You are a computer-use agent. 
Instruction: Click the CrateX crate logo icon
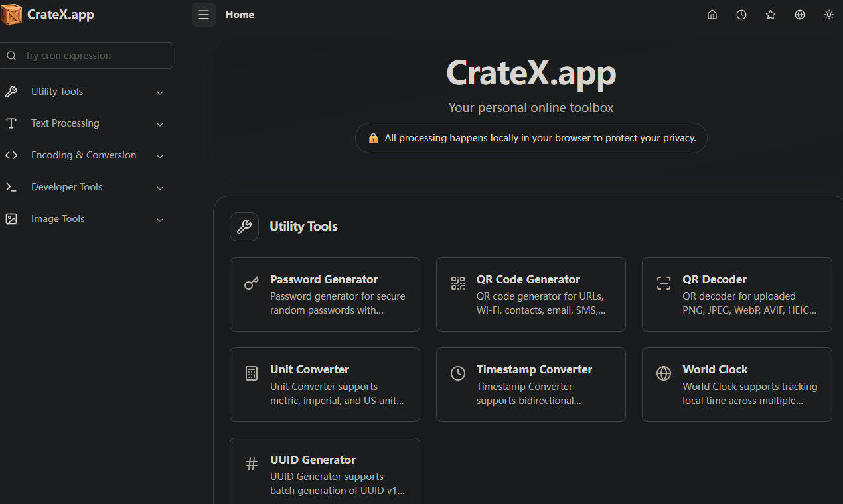[x=11, y=14]
